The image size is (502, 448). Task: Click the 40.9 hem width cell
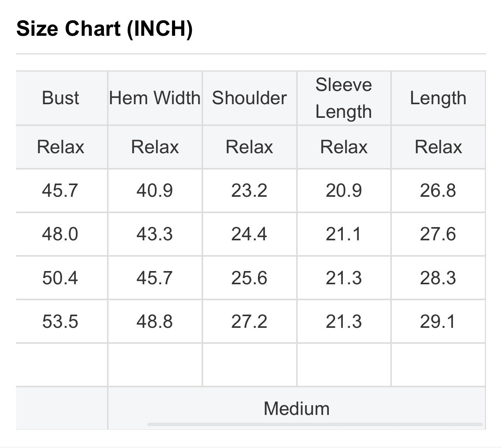pyautogui.click(x=155, y=191)
